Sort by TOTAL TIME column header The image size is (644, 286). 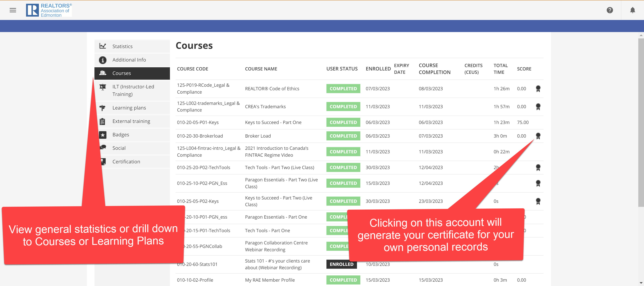point(501,69)
